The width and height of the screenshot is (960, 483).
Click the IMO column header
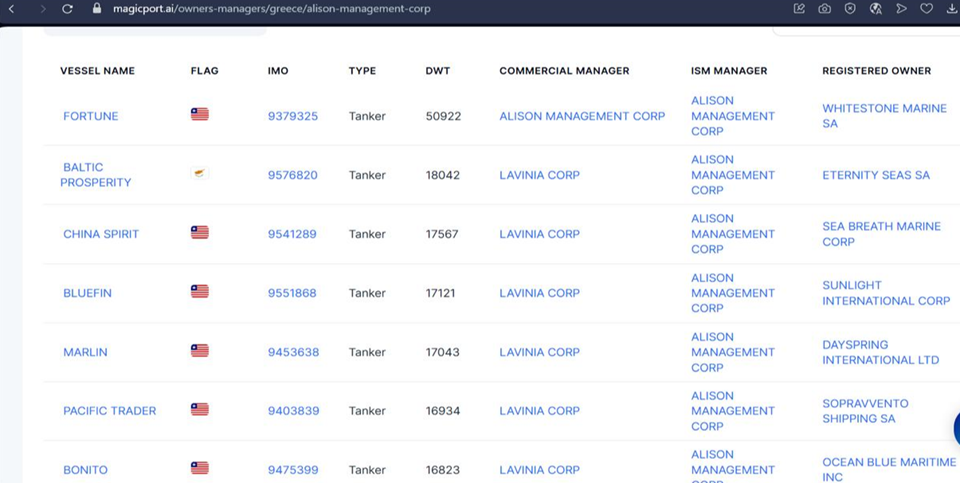coord(278,70)
